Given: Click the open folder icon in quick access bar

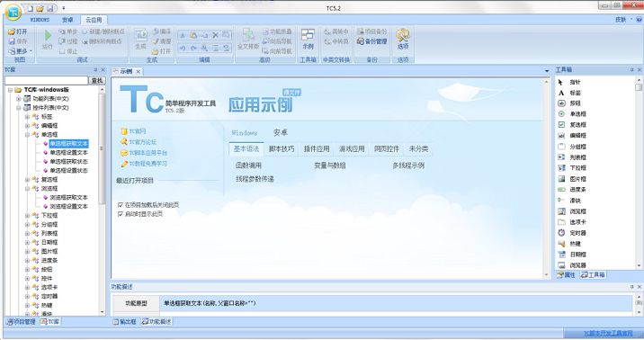Looking at the screenshot, I should tap(40, 8).
